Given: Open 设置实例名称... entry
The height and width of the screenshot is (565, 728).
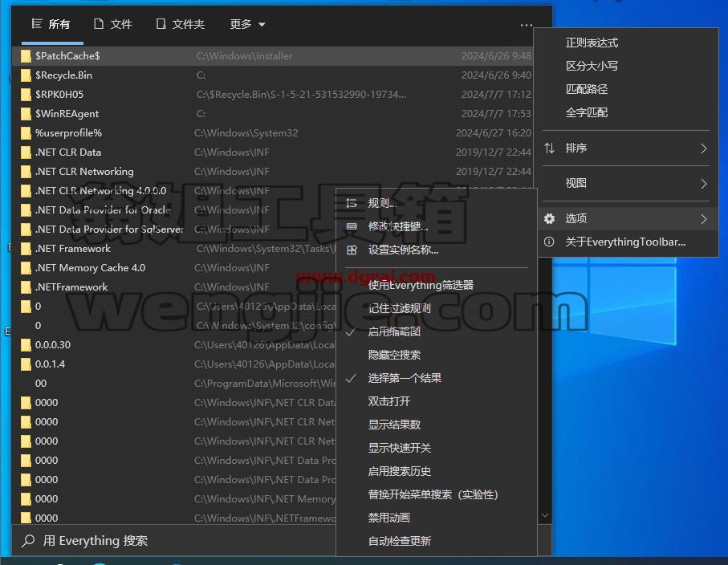Looking at the screenshot, I should (437, 250).
